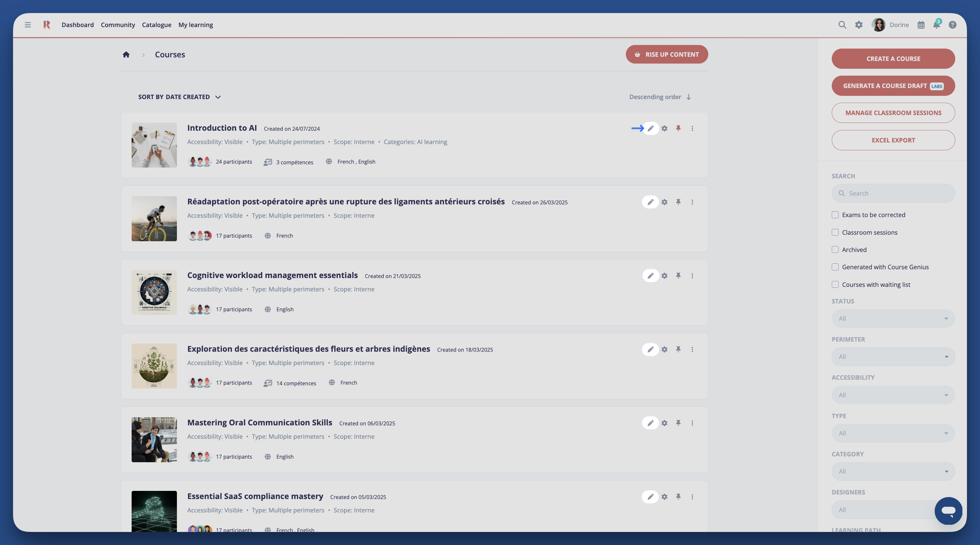Tick Generated with Course Genius checkbox
Image resolution: width=980 pixels, height=545 pixels.
click(x=835, y=267)
